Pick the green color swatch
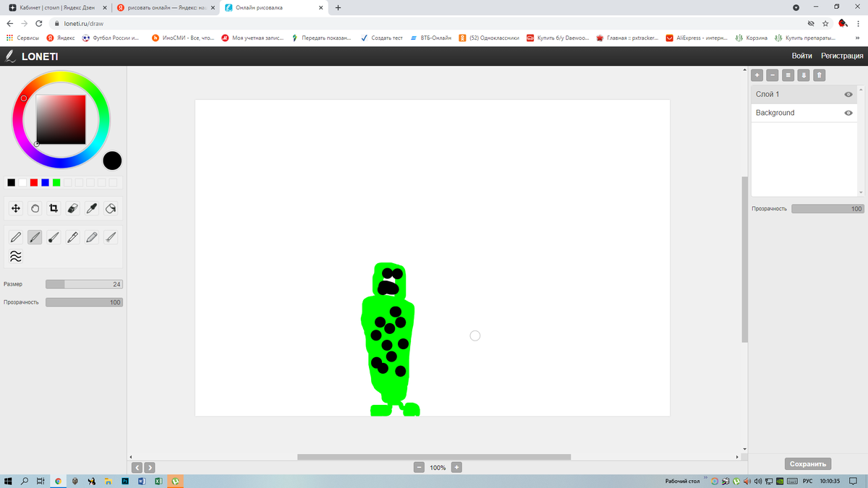 point(56,182)
